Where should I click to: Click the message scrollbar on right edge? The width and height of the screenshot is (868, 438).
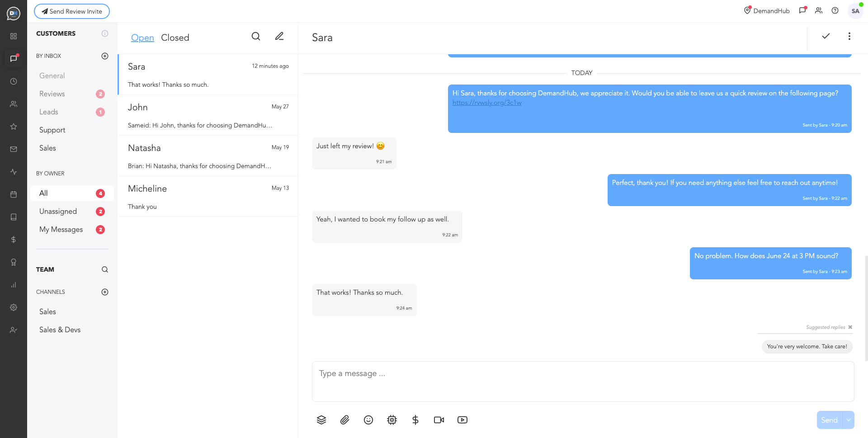click(x=866, y=307)
